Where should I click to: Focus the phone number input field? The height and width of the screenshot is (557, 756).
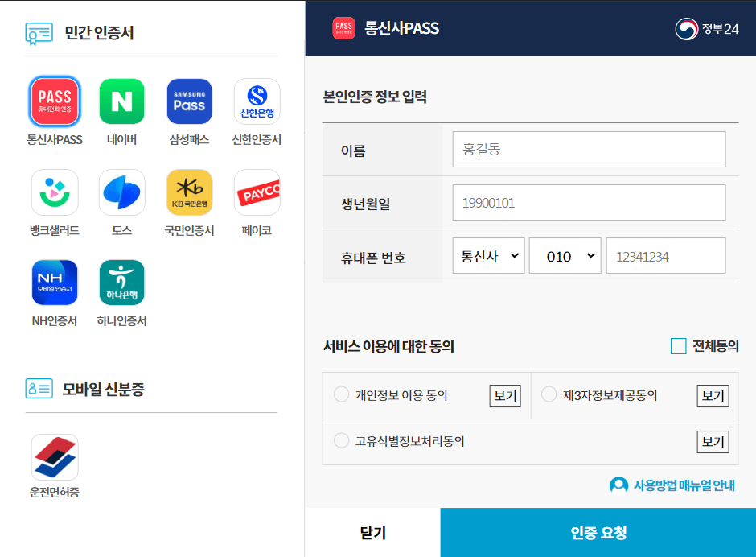click(x=666, y=256)
